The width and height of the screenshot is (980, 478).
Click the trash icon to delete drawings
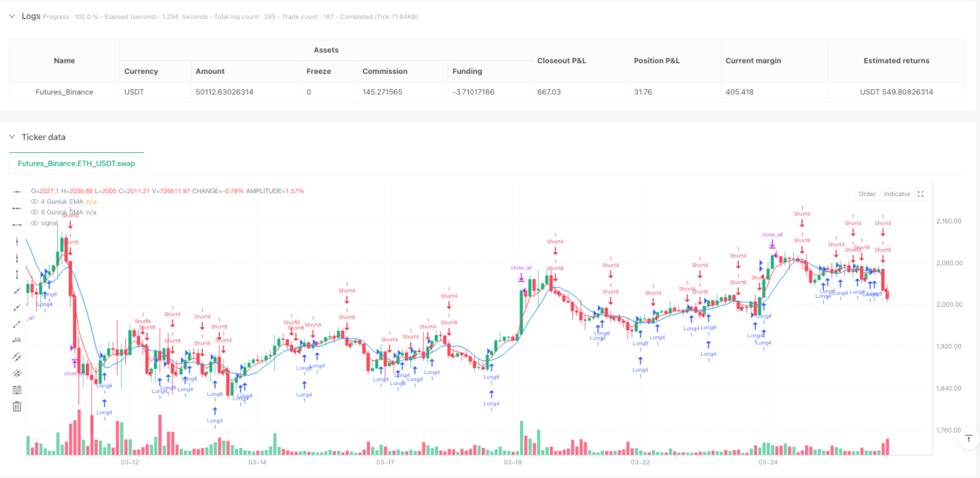[17, 406]
